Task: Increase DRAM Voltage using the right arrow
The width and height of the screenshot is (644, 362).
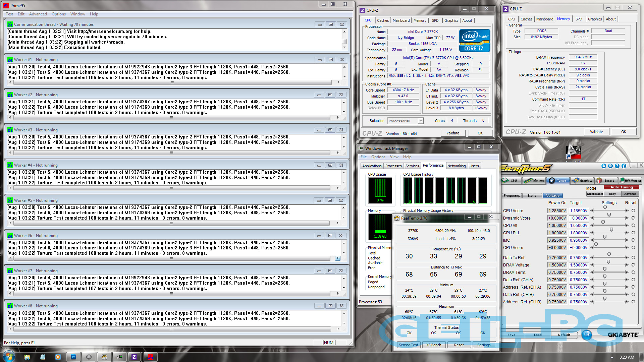Action: (627, 265)
